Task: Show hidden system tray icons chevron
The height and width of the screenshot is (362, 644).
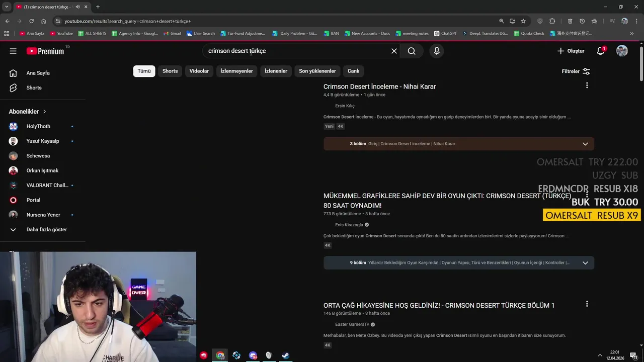Action: point(600,355)
